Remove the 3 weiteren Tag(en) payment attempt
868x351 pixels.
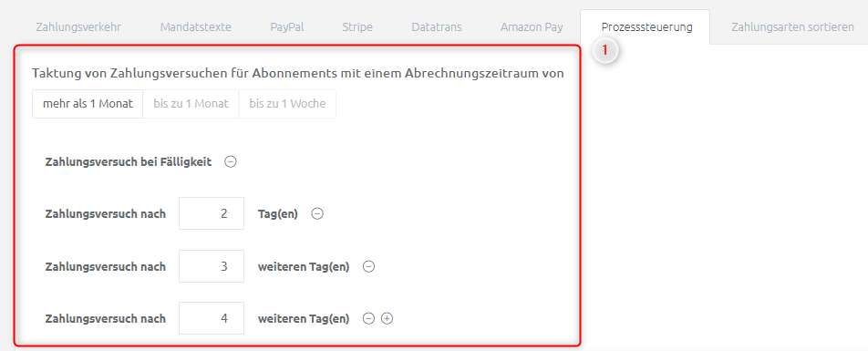[368, 266]
